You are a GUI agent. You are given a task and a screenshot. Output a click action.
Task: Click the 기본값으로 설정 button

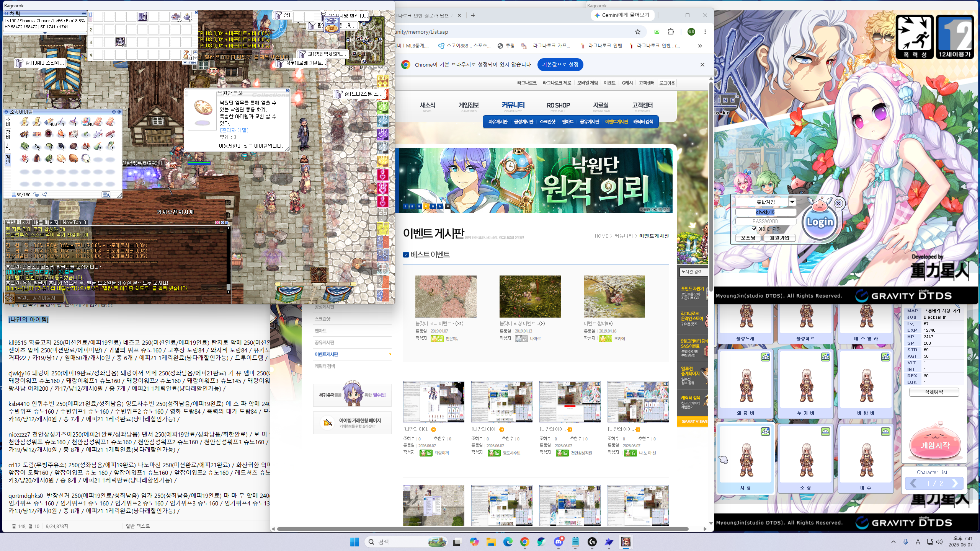[560, 65]
